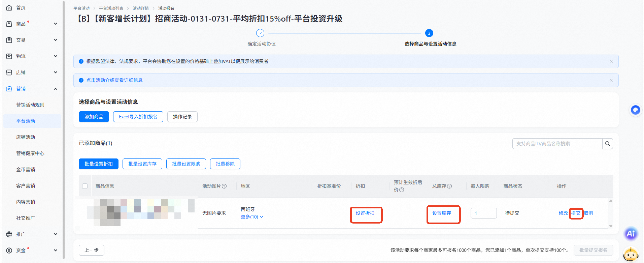This screenshot has width=644, height=263.
Task: Click the 添加商品 button
Action: 94,117
